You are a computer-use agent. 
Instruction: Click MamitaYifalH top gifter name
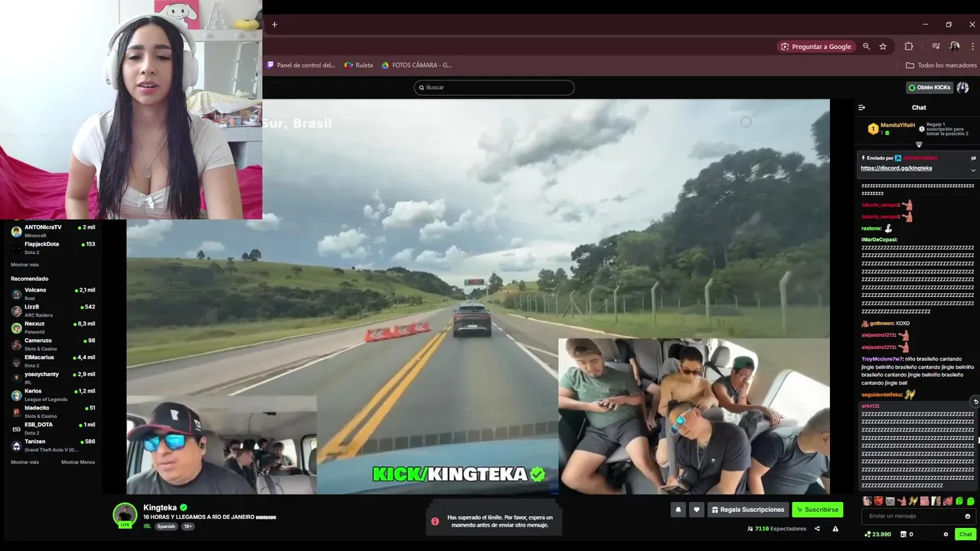point(897,126)
